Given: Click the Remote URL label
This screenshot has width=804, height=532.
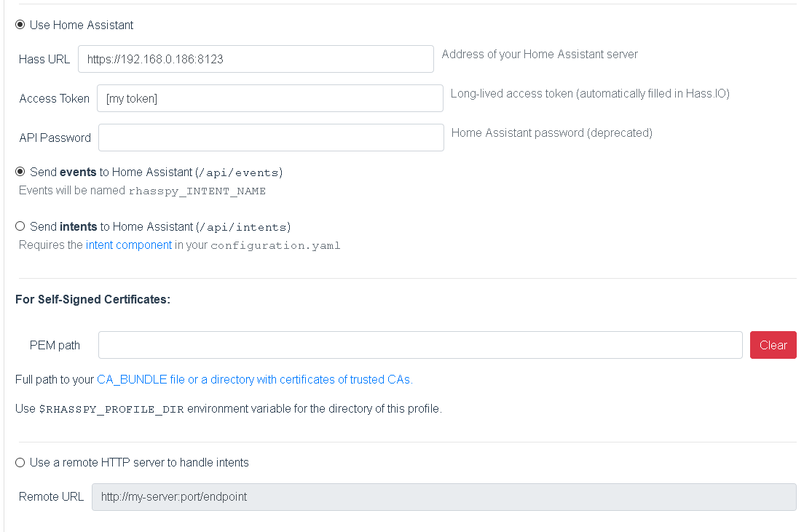Looking at the screenshot, I should click(51, 496).
